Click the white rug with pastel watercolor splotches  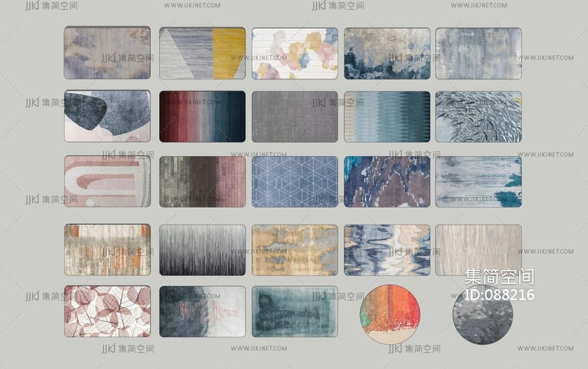295,53
